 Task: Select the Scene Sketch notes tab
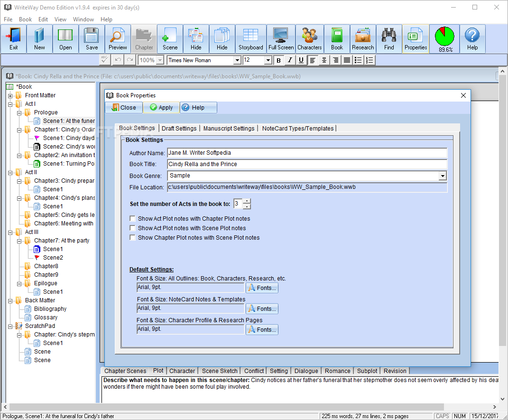pyautogui.click(x=220, y=371)
